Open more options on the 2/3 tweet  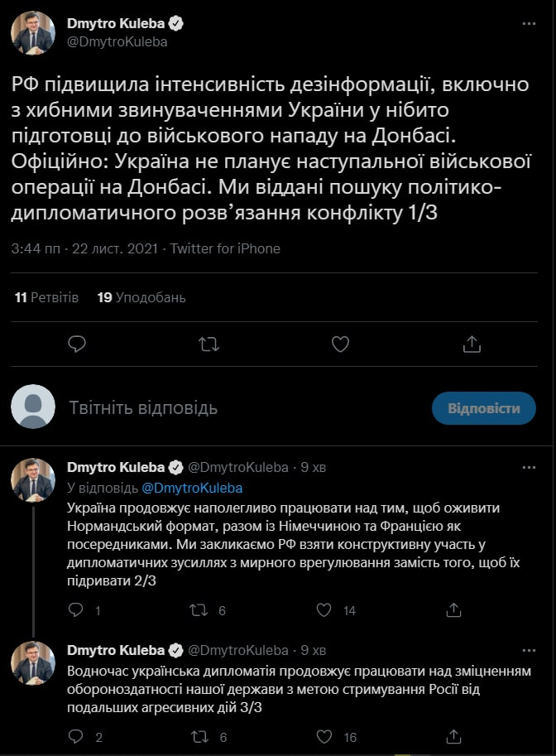[529, 468]
